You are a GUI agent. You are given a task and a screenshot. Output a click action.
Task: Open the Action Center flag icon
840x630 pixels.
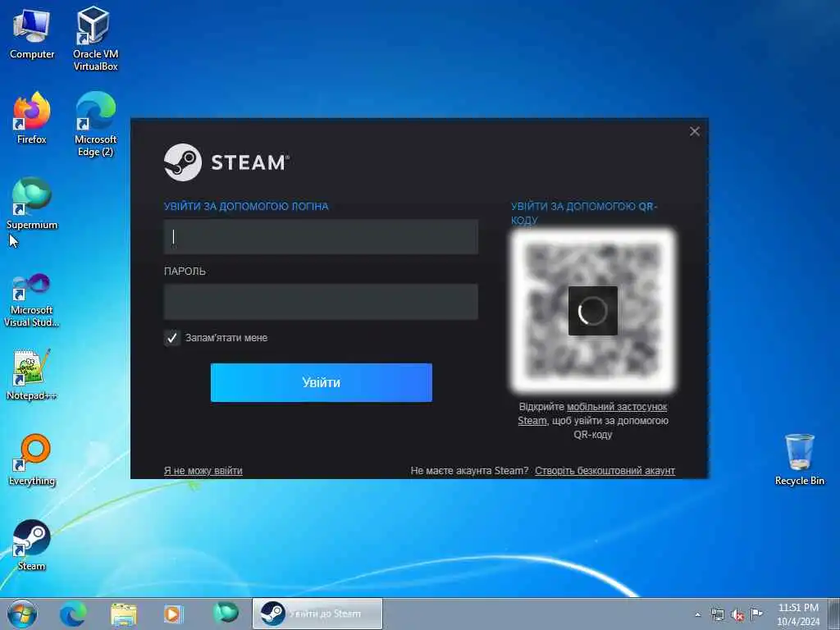(756, 614)
